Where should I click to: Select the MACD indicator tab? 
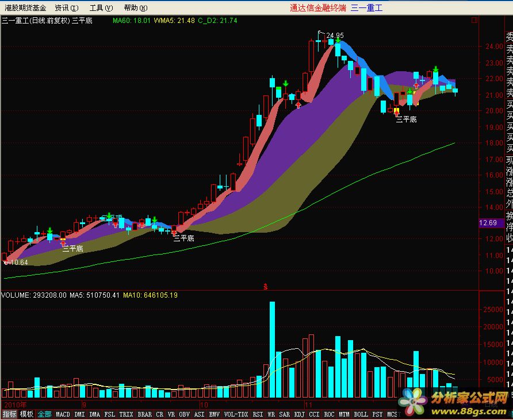pos(63,414)
